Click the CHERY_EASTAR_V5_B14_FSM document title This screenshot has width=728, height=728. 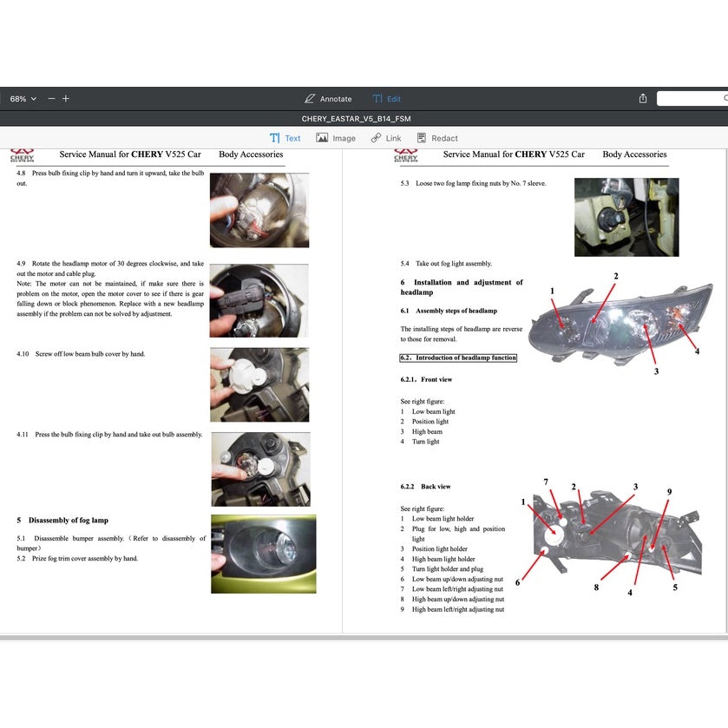point(364,119)
